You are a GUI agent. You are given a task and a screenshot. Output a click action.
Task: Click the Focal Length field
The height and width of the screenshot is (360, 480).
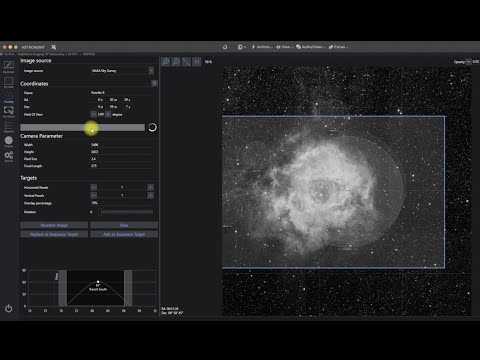(122, 166)
